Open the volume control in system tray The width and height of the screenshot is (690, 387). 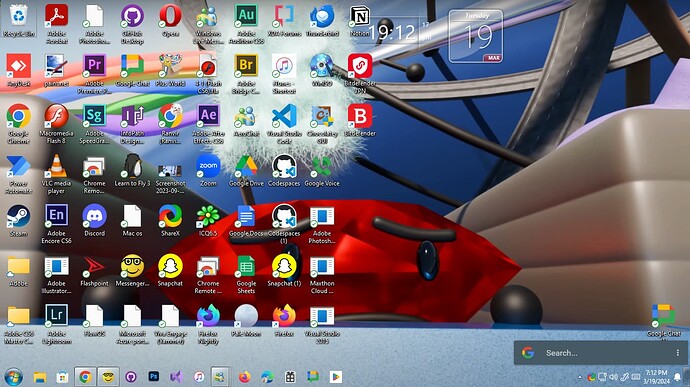pyautogui.click(x=613, y=377)
